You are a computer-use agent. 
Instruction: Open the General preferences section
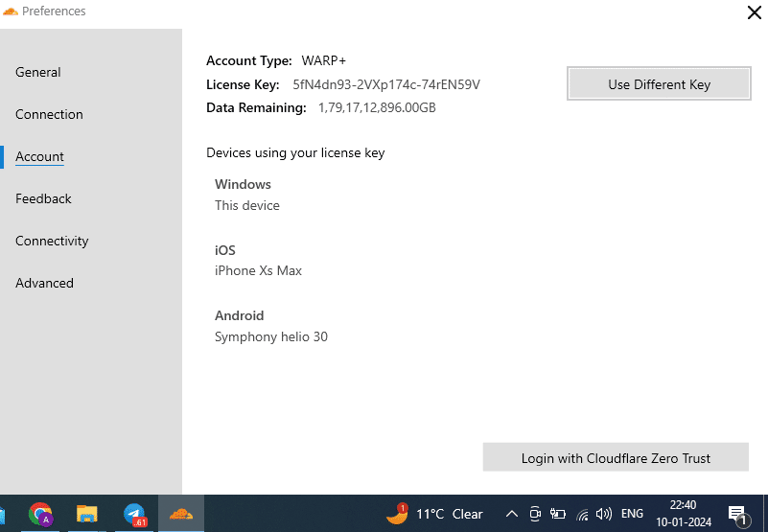(x=37, y=72)
